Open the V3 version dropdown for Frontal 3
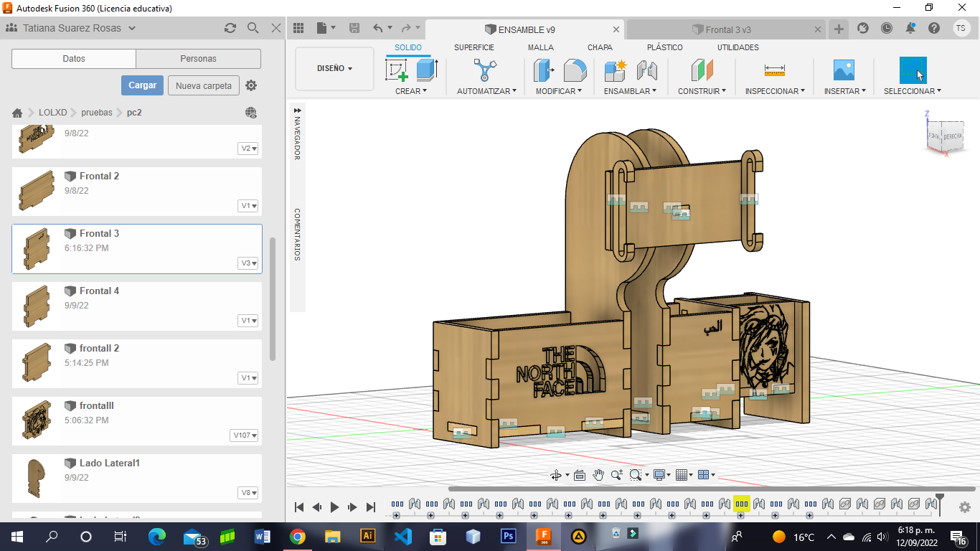The height and width of the screenshot is (551, 980). [x=248, y=263]
